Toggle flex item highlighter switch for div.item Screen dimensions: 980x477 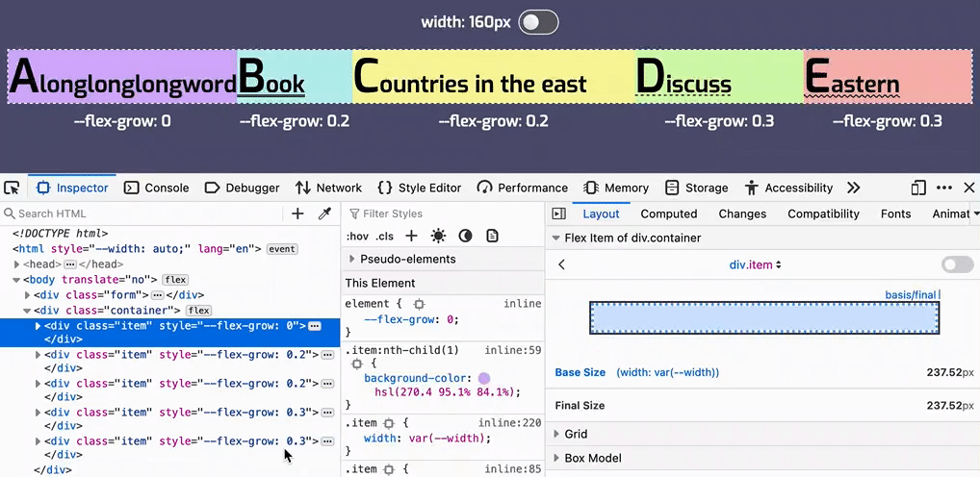coord(957,264)
